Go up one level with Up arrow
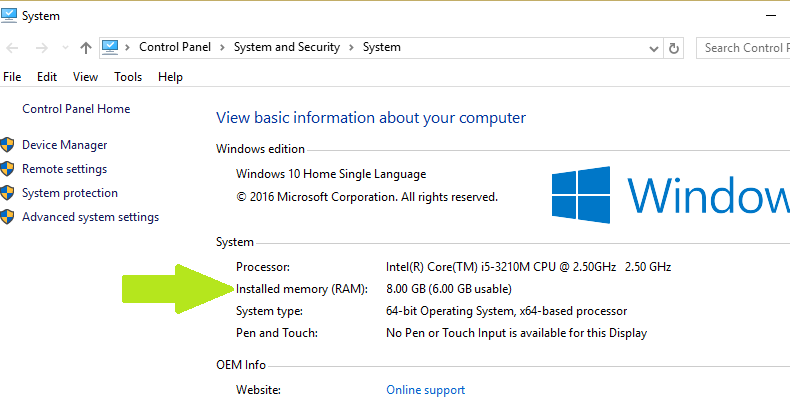Screen dimensions: 790x415 (x=86, y=48)
